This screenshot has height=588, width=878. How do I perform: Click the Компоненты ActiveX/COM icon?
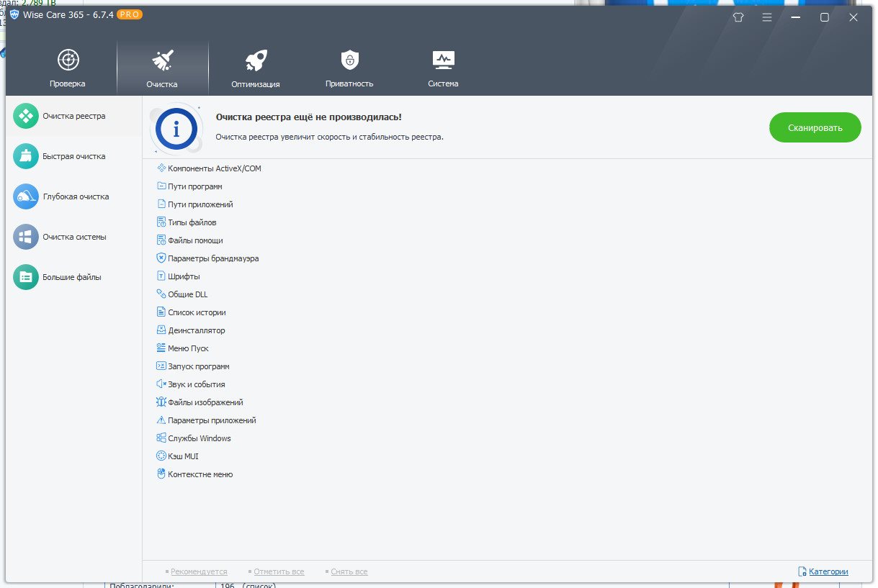coord(161,168)
